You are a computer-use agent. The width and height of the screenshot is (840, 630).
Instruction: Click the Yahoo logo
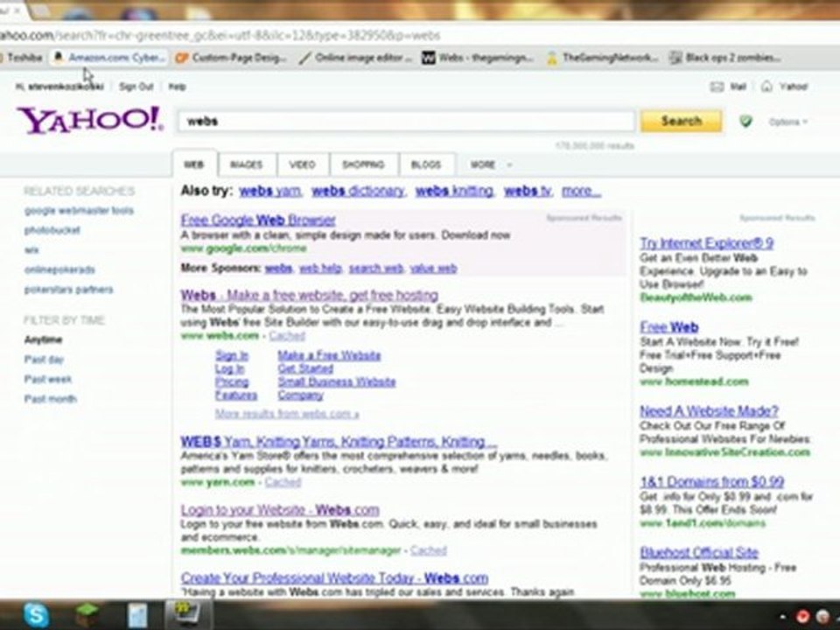click(90, 120)
